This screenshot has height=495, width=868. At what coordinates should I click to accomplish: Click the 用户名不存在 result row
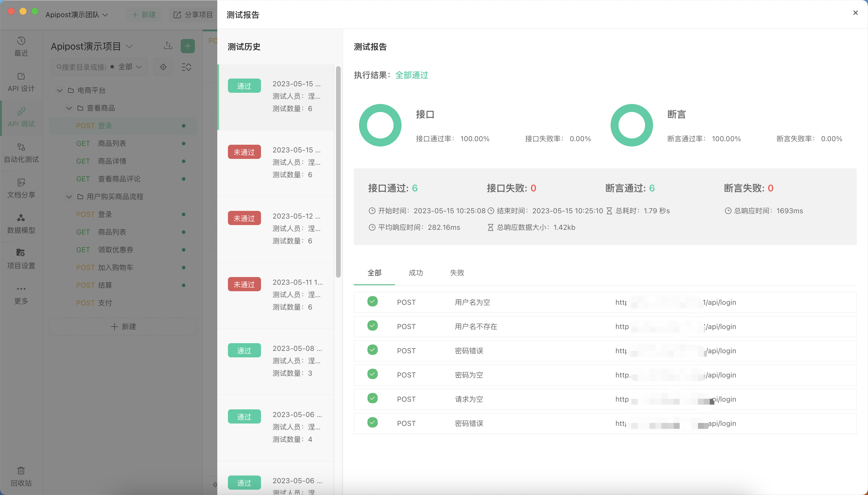[x=605, y=326]
